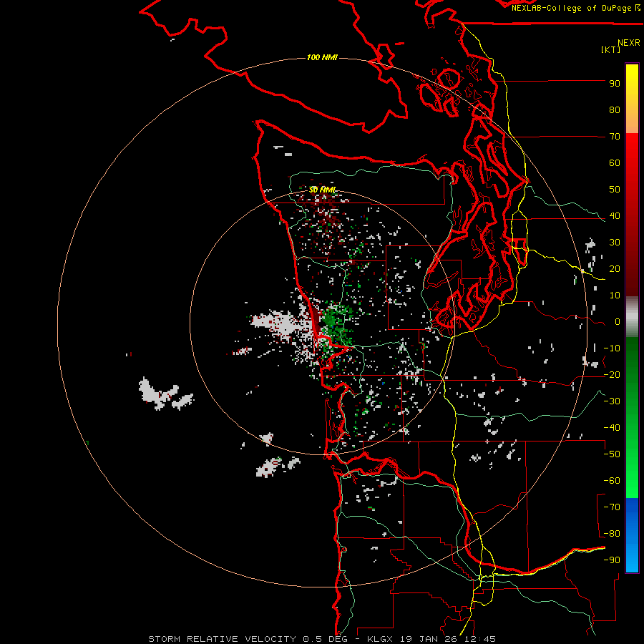Click the positive 30 knot scale value

click(615, 243)
